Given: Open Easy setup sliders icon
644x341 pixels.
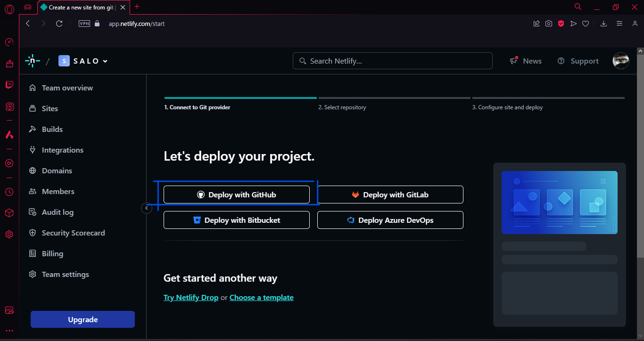Looking at the screenshot, I should pos(619,24).
